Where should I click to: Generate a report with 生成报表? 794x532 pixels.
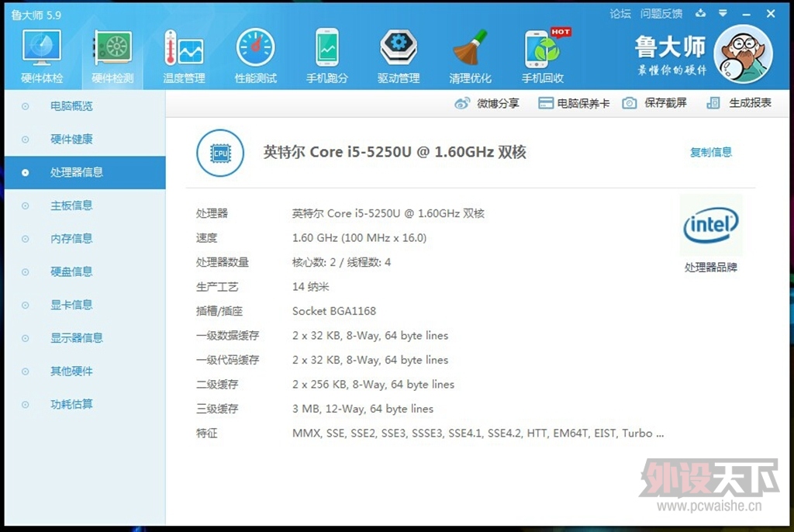click(x=740, y=103)
